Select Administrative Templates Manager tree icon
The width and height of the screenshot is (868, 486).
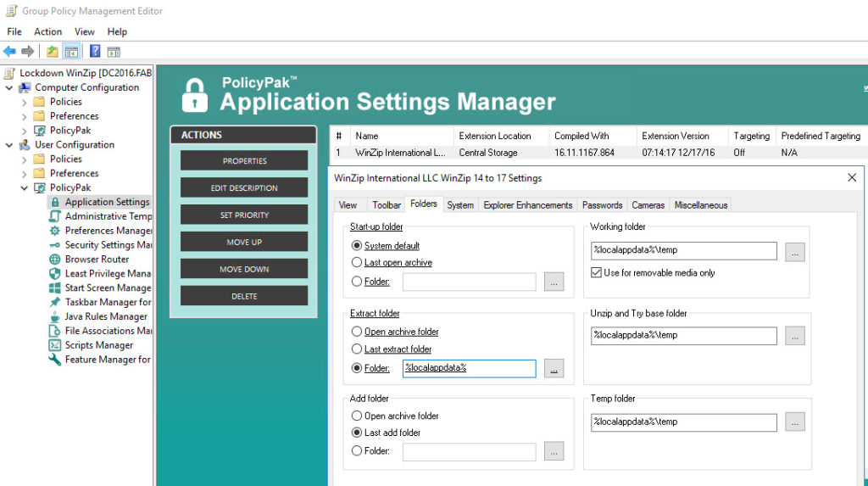click(x=55, y=216)
